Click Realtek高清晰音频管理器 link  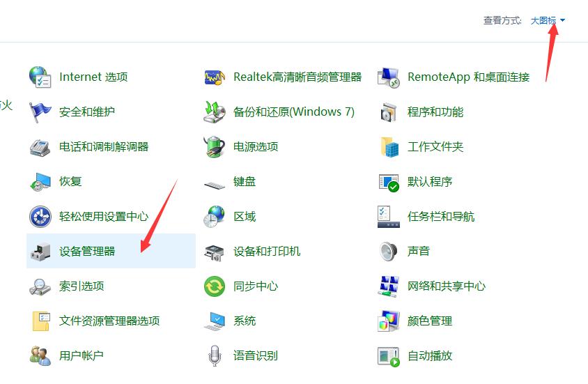click(297, 77)
